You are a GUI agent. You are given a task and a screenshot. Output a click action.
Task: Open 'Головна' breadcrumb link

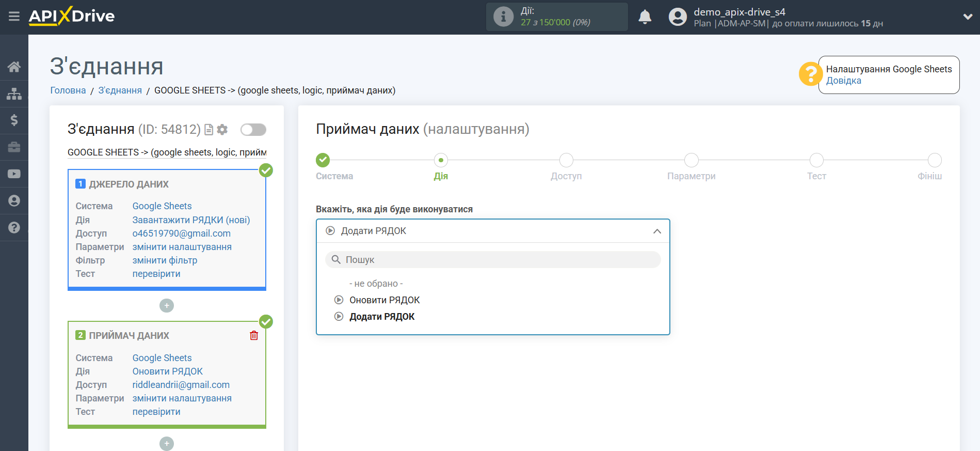68,90
